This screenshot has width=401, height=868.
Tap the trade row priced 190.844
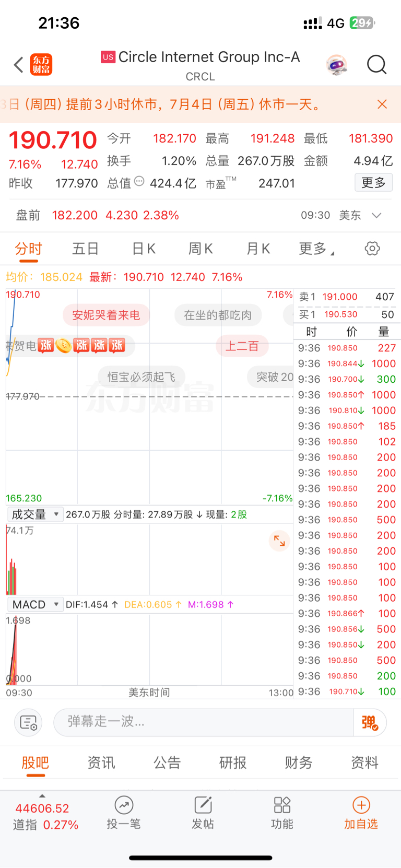point(347,363)
